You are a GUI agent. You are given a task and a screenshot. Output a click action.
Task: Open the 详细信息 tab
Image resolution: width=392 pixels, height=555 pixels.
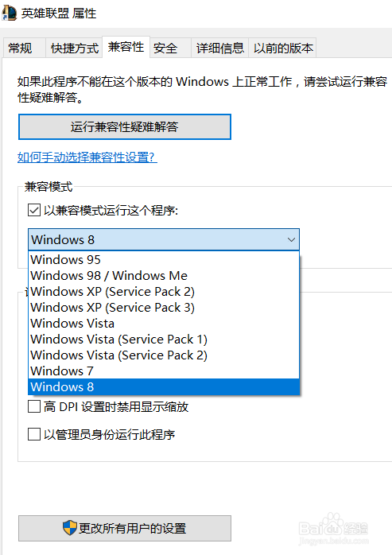click(x=220, y=48)
